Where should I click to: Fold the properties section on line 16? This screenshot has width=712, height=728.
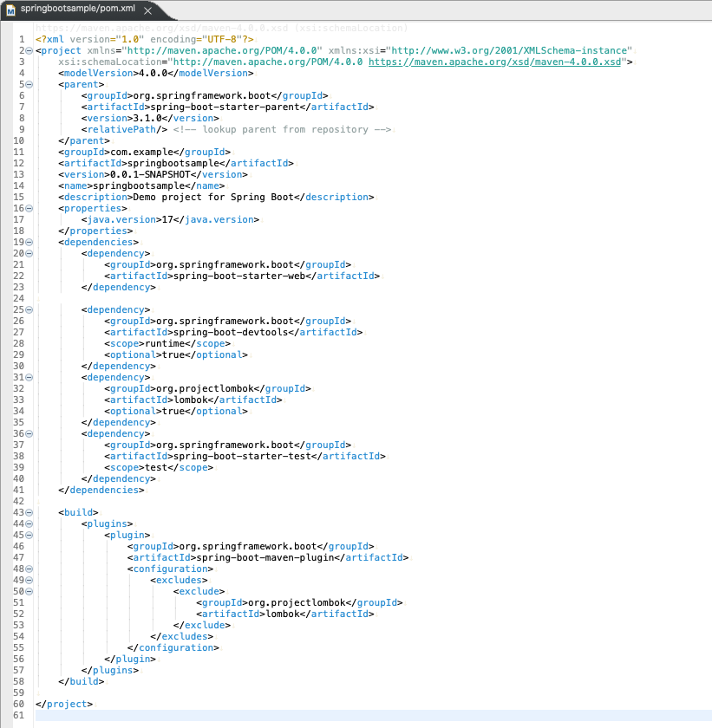click(x=30, y=209)
